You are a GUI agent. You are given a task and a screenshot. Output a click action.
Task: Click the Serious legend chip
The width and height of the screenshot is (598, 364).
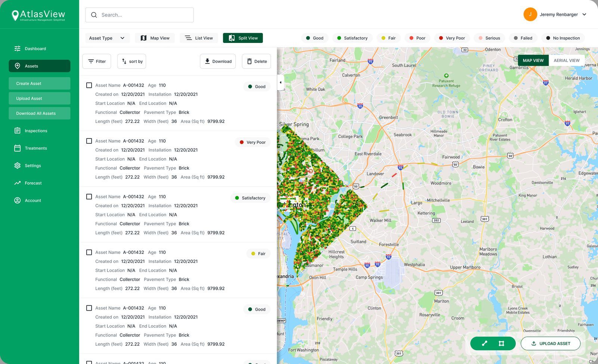[x=489, y=38]
